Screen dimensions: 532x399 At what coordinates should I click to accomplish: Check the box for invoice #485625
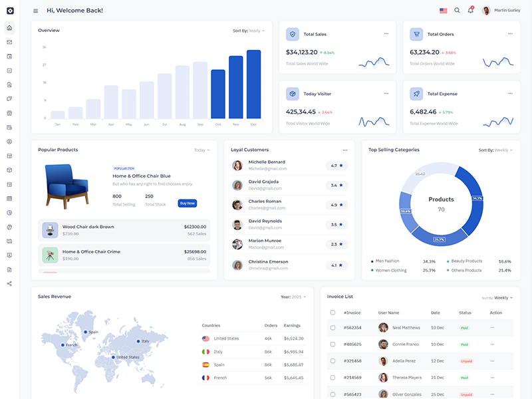coord(333,344)
